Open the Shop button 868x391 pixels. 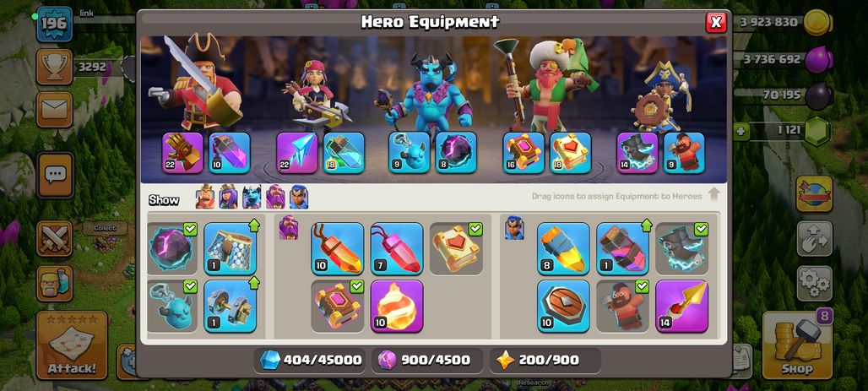tap(797, 345)
